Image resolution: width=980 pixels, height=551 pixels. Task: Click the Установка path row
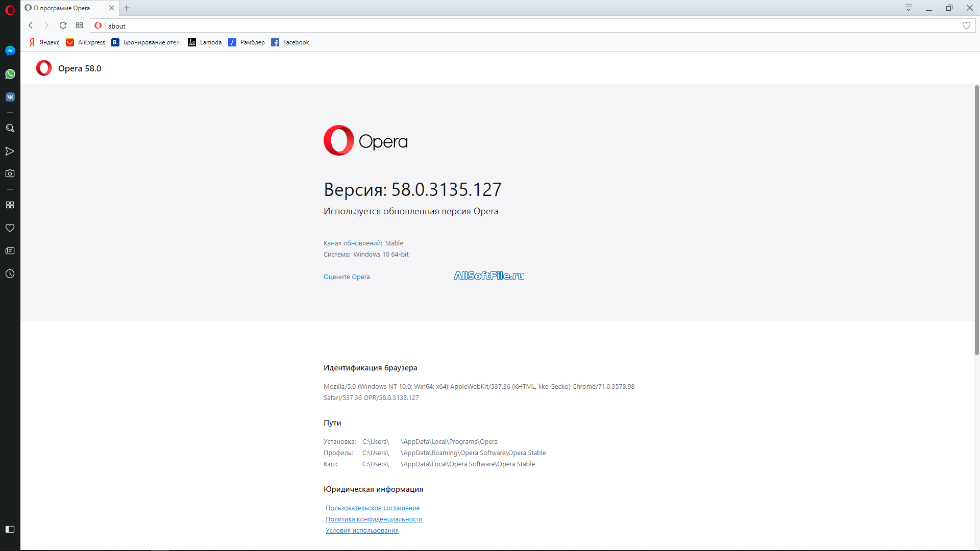pos(410,442)
